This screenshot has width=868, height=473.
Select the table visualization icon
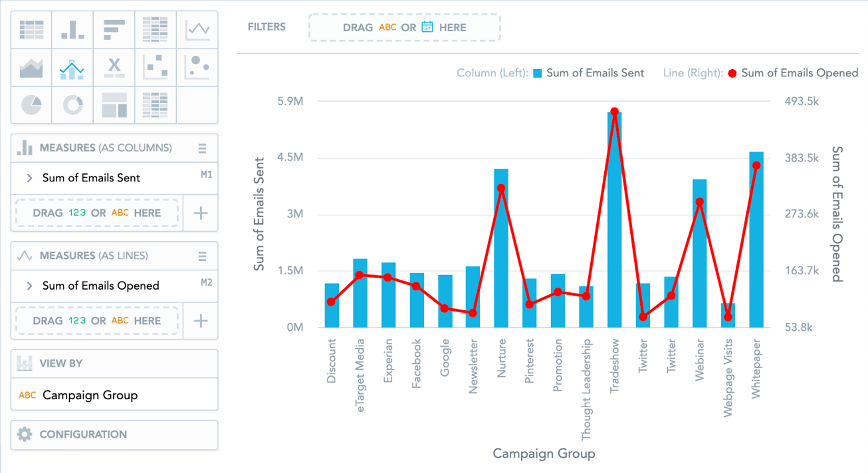click(x=31, y=30)
